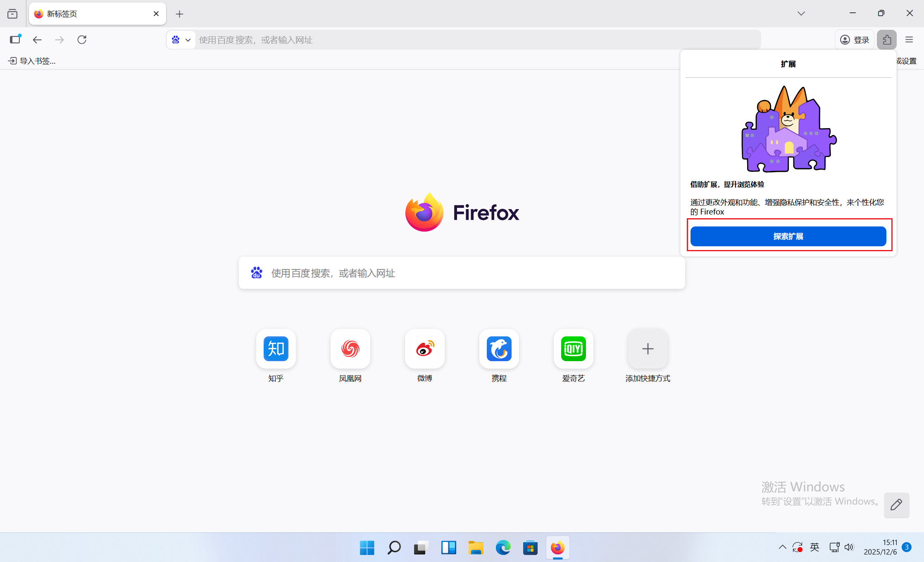Expand the system tray hidden icons
Screen dimensions: 924x562
[x=782, y=548]
